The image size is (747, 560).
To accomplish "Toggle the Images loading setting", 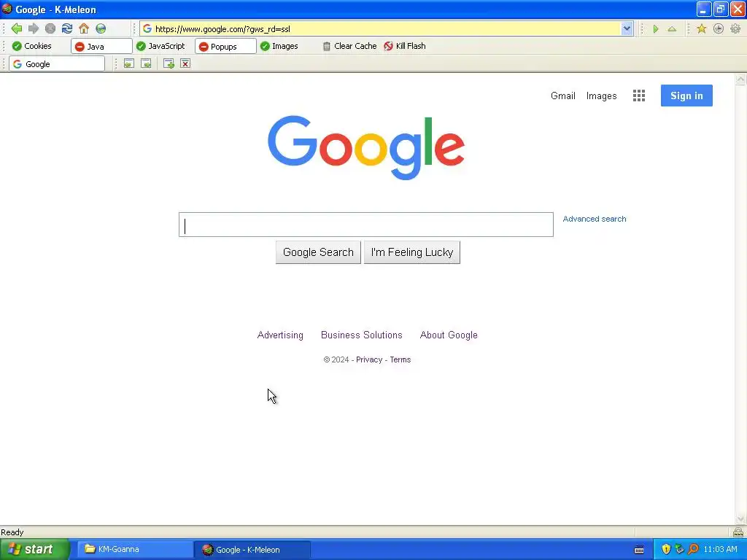I will [279, 46].
